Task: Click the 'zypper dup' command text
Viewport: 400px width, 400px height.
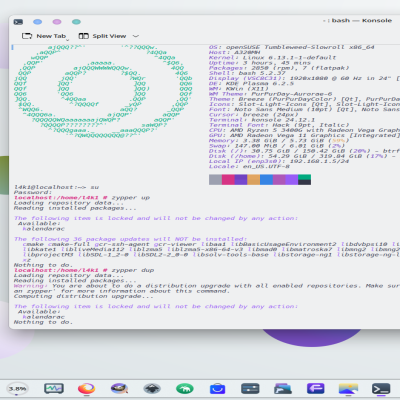Action: 133,270
